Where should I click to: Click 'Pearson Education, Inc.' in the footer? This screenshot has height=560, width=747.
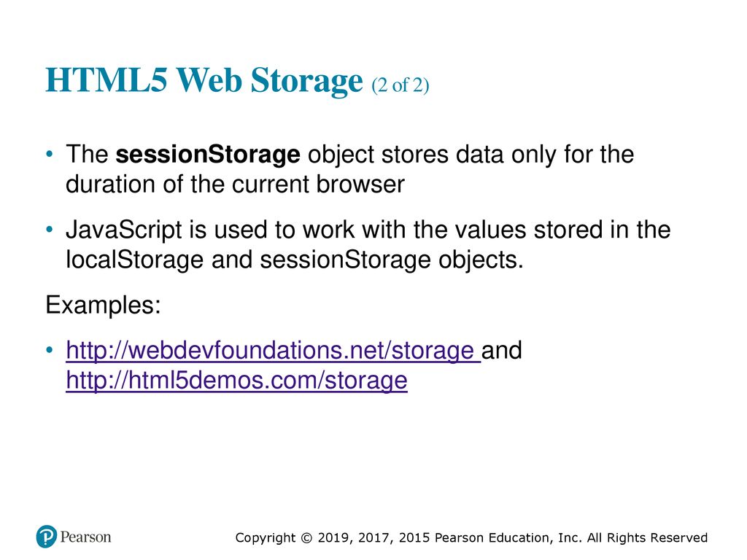click(508, 538)
